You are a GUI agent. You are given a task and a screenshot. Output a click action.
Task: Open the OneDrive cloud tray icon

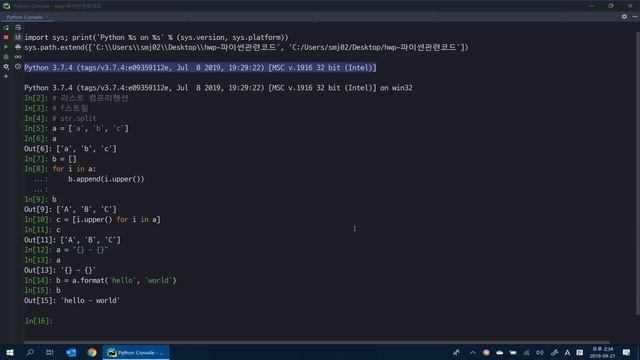click(x=500, y=352)
